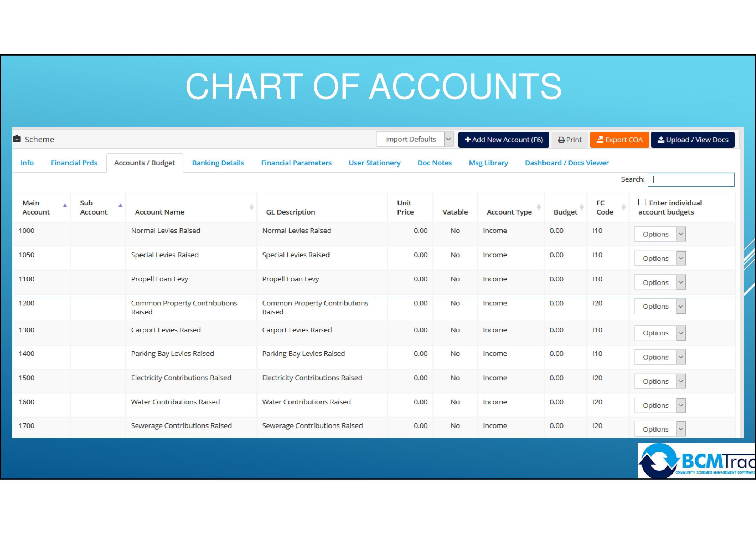
Task: Click the Export COA button
Action: click(619, 140)
